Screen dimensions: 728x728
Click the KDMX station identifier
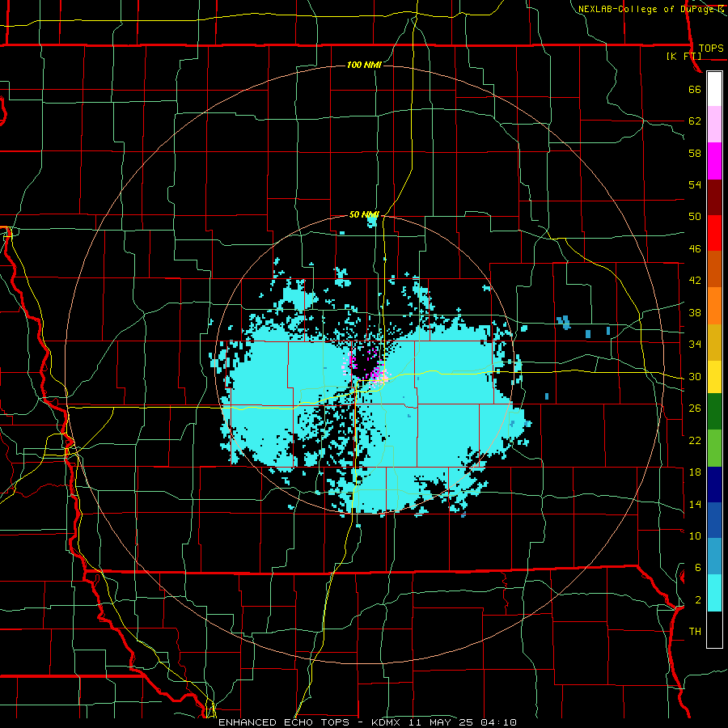tap(385, 722)
